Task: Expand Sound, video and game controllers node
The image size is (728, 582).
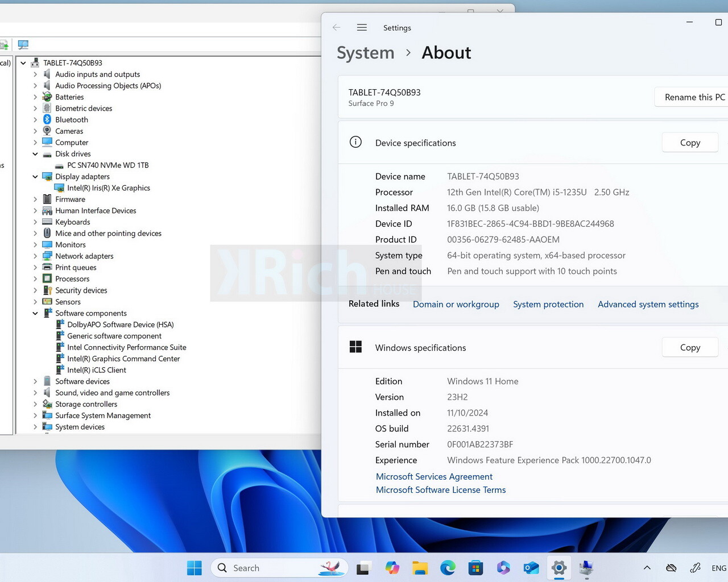Action: (35, 393)
